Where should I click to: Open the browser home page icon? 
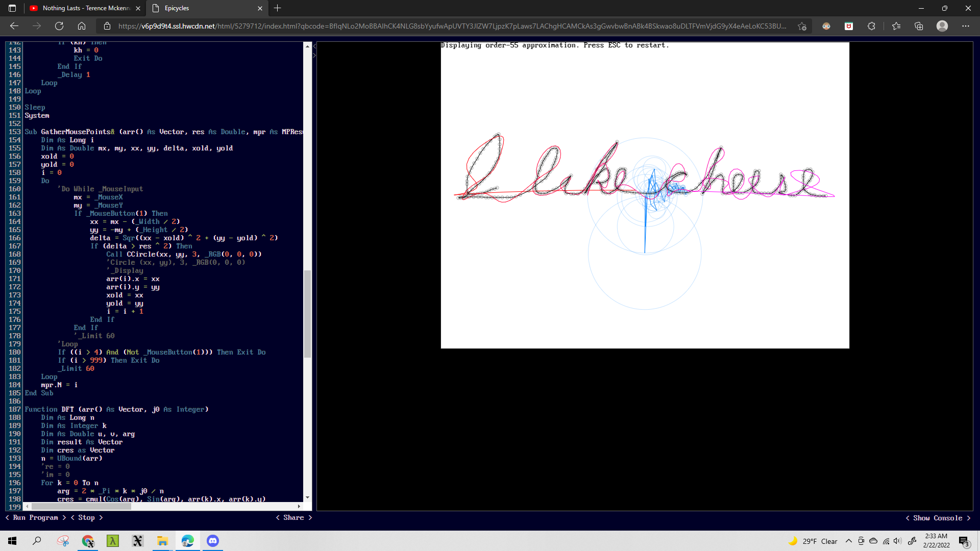click(82, 26)
